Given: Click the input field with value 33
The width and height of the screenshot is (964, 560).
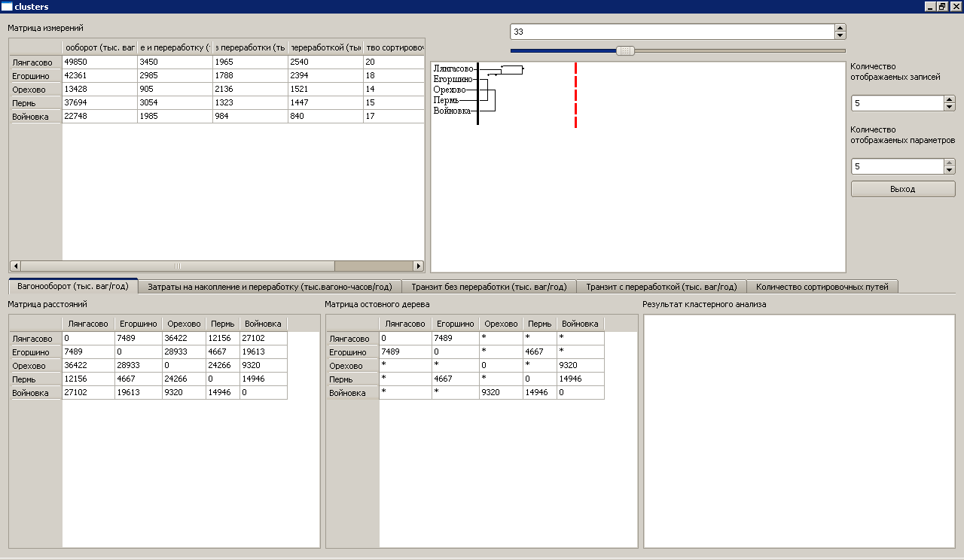Looking at the screenshot, I should 672,32.
